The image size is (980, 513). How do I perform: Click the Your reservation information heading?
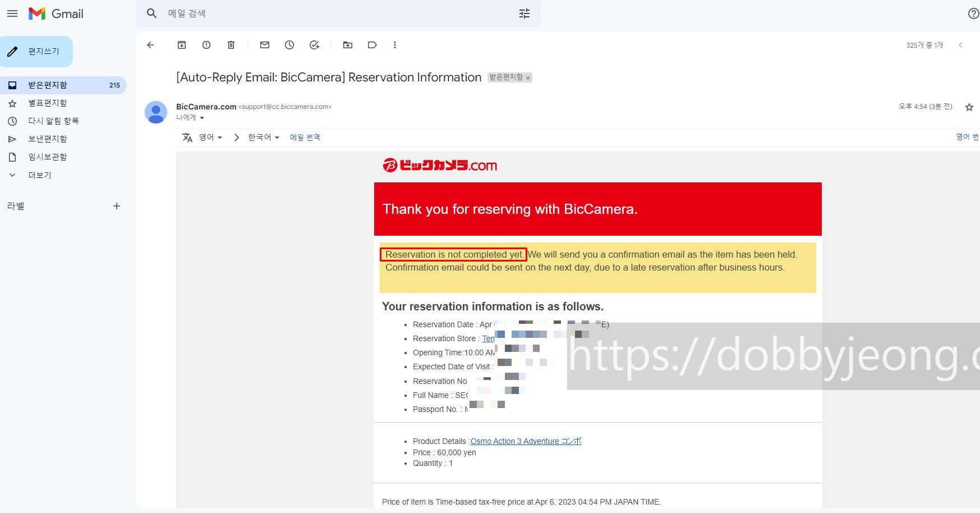click(x=493, y=306)
